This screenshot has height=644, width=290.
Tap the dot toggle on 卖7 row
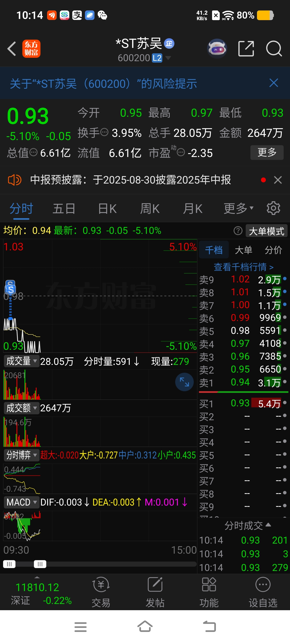pos(285,304)
